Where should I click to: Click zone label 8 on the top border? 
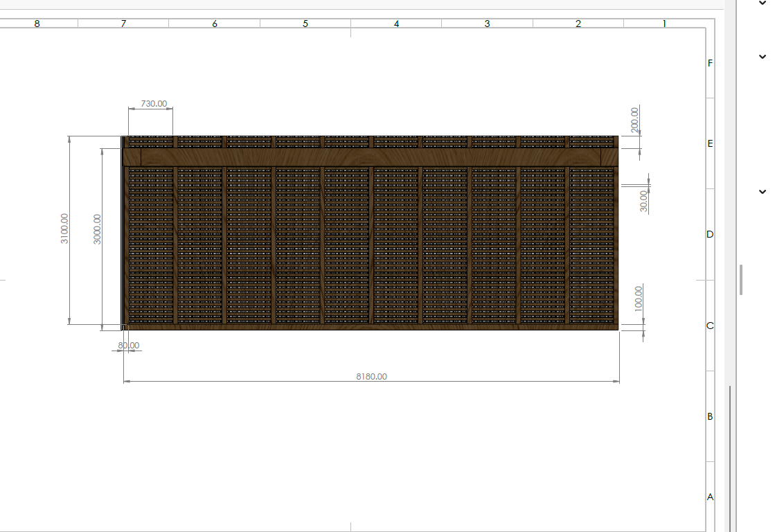[x=37, y=24]
